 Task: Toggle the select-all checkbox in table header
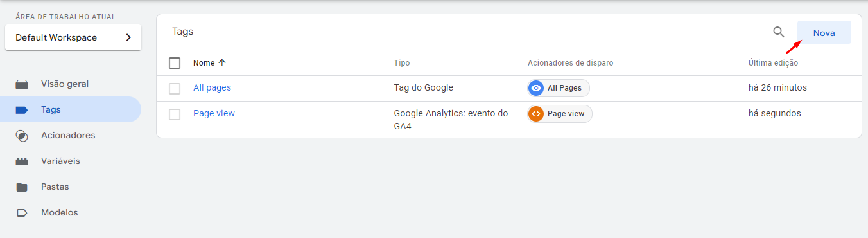click(x=175, y=63)
